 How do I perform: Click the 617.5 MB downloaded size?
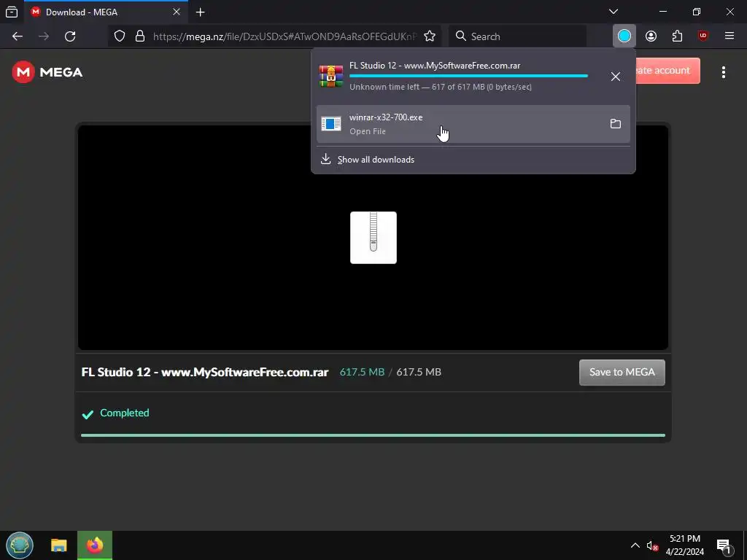click(362, 372)
